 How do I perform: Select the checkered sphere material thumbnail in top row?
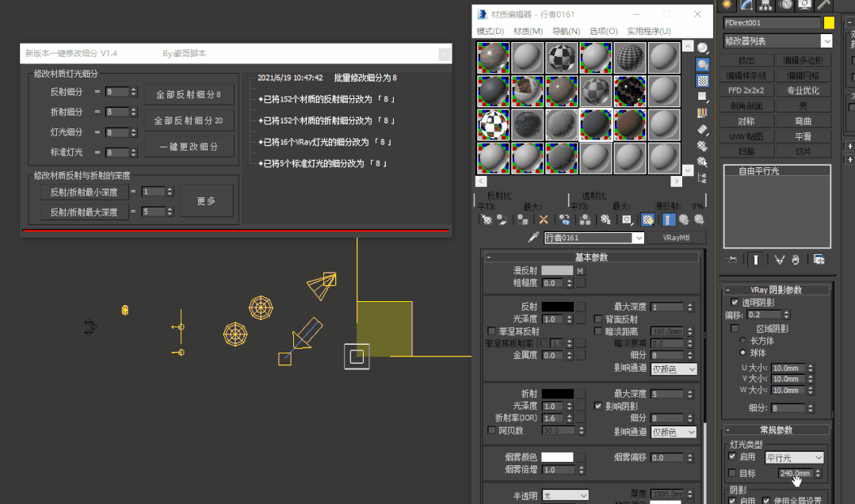561,58
